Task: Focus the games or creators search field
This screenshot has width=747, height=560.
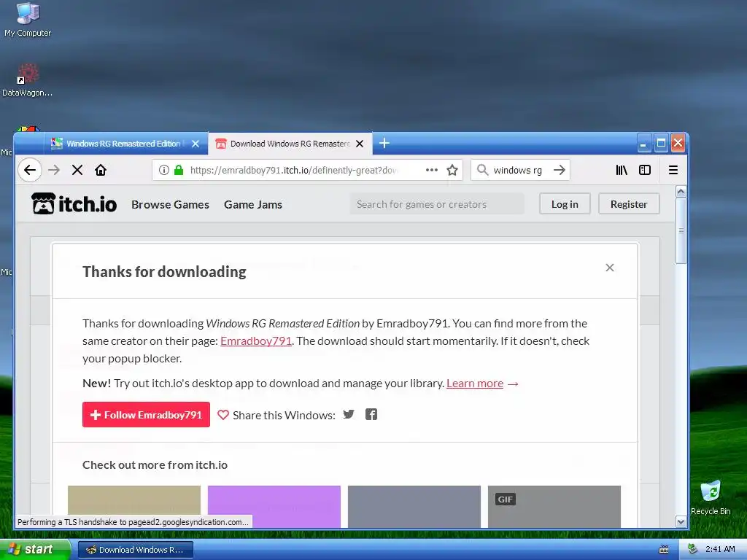Action: tap(437, 204)
